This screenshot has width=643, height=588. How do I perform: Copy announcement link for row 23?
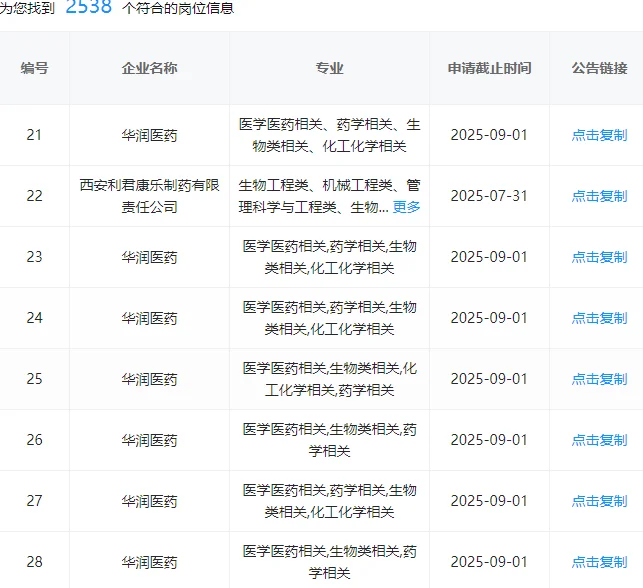point(600,257)
